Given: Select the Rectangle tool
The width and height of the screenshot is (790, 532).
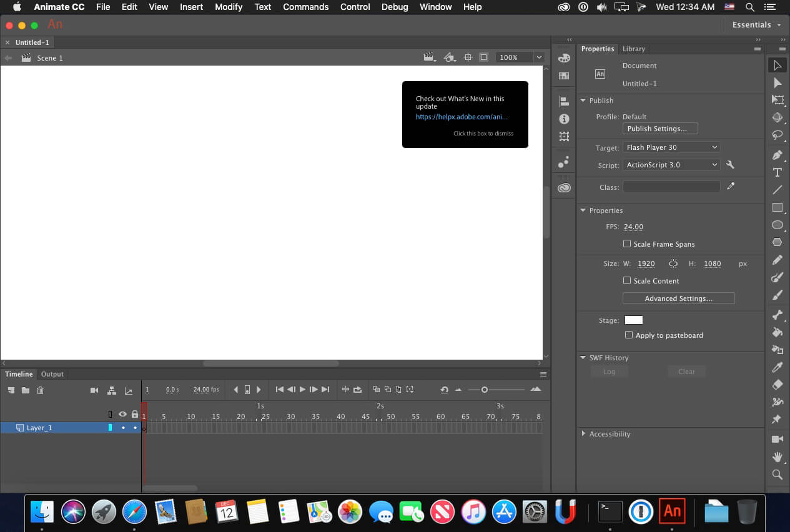Looking at the screenshot, I should (x=777, y=207).
